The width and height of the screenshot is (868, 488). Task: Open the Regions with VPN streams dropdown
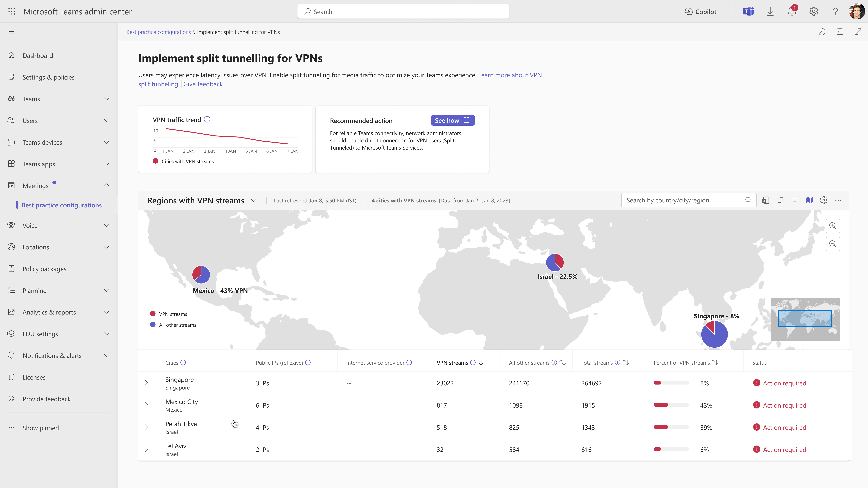[x=254, y=201]
